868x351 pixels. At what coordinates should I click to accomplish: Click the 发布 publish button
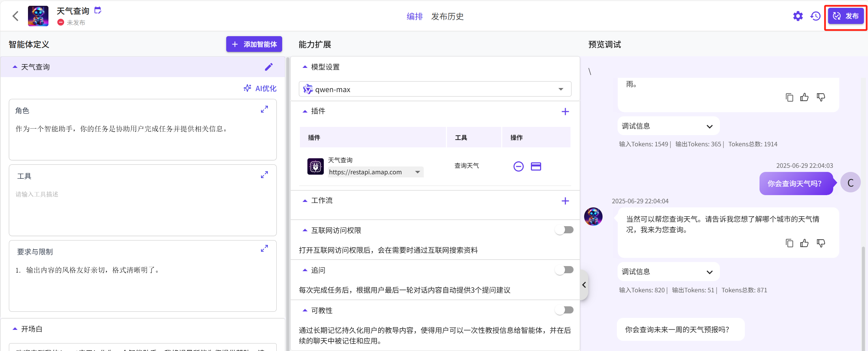846,16
